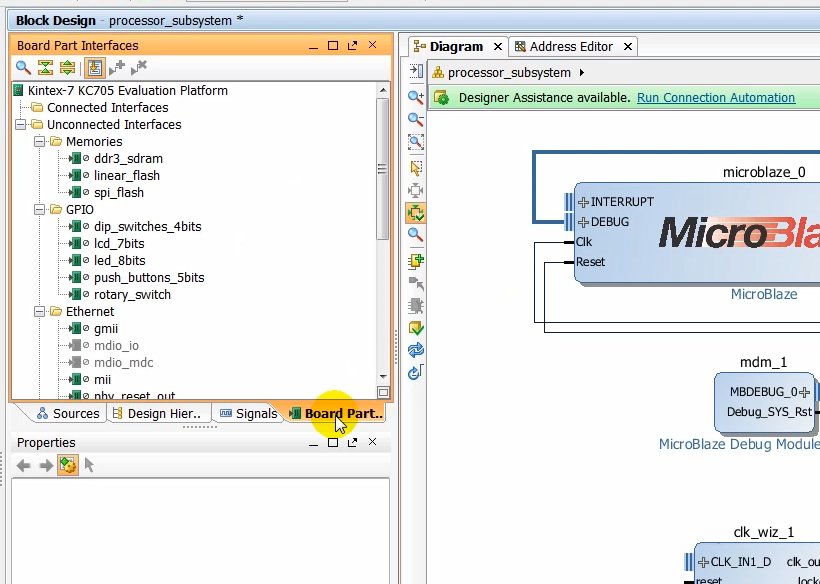
Task: Click the Expand All tree icon
Action: (67, 68)
